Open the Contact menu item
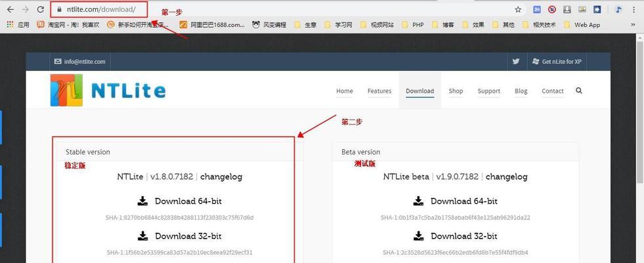 point(552,91)
